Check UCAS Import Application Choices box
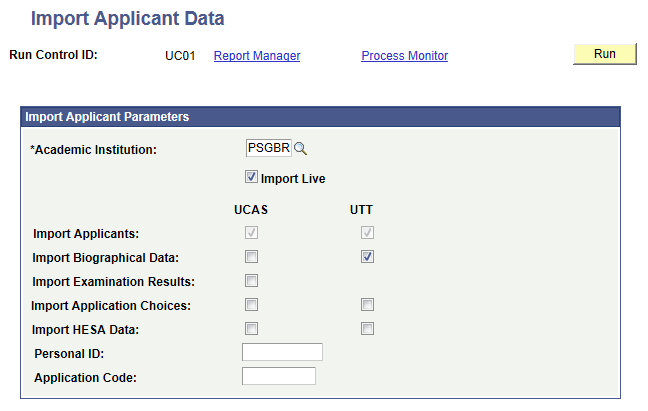This screenshot has height=411, width=648. 252,305
